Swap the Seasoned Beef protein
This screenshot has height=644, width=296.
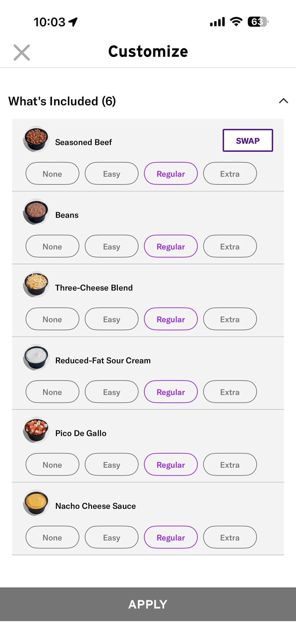(247, 141)
